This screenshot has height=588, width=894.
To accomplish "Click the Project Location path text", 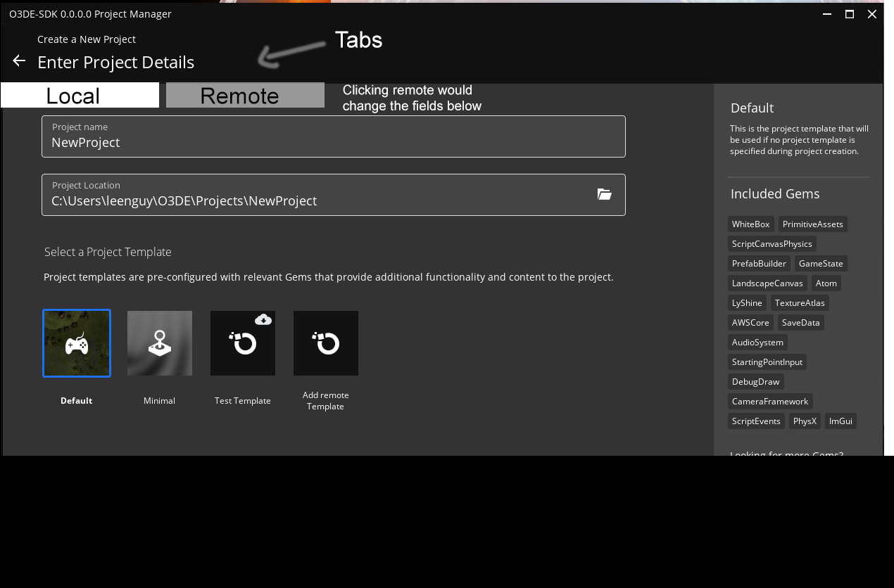I will tap(183, 200).
